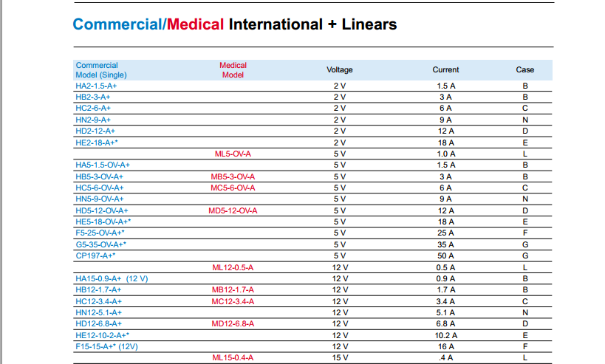Screen dimensions: 605x364
Task: Click the Medical Model column header
Action: tap(233, 70)
